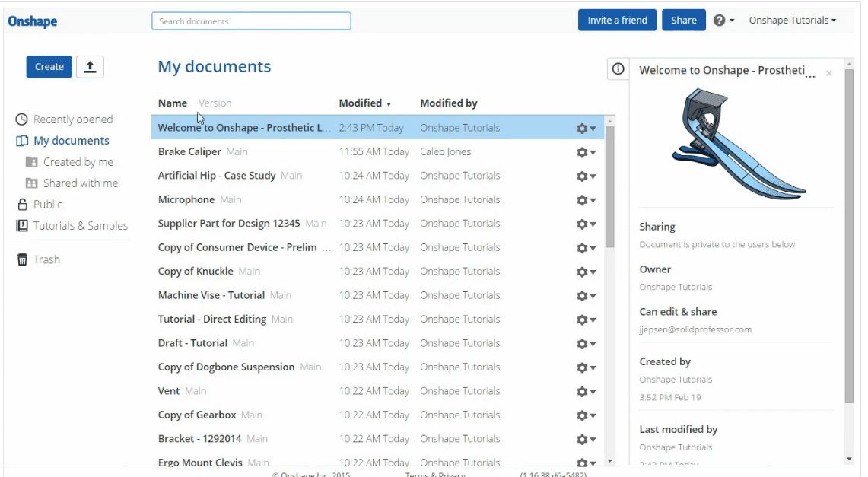Viewport: 868px width, 477px height.
Task: Click the prosthetic leg thumbnail preview
Action: pyautogui.click(x=737, y=144)
